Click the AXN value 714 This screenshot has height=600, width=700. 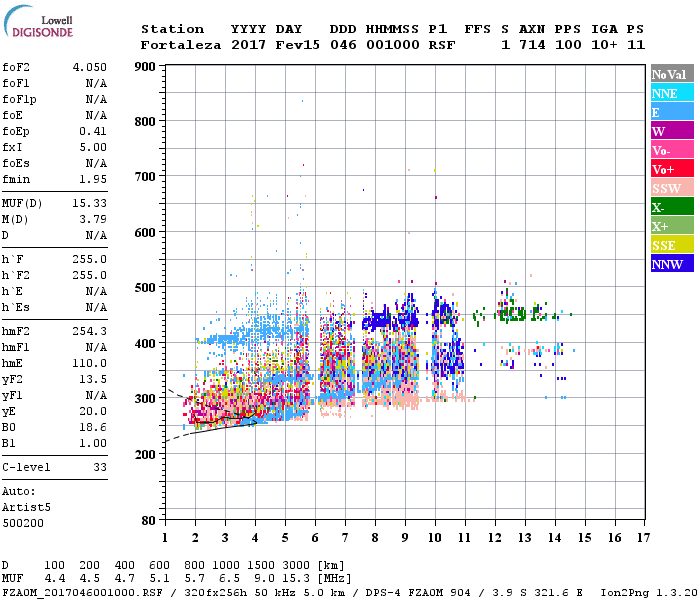(x=532, y=45)
